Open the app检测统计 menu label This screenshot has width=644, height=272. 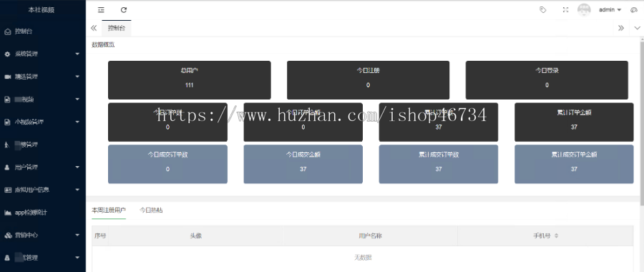coord(31,213)
